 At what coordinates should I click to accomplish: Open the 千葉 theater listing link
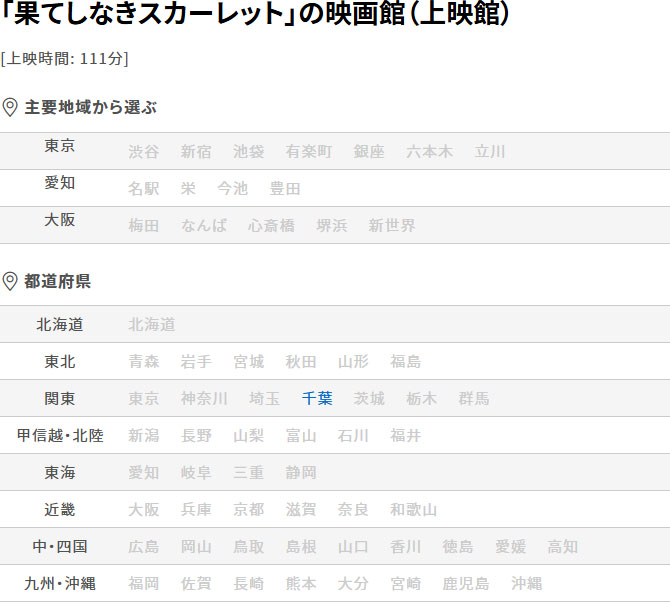(317, 399)
